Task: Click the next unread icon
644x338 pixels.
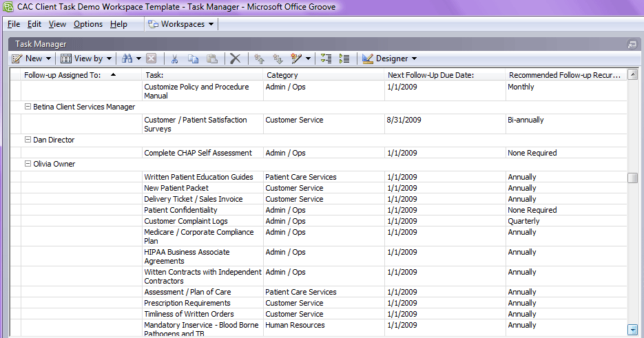Action: point(278,59)
